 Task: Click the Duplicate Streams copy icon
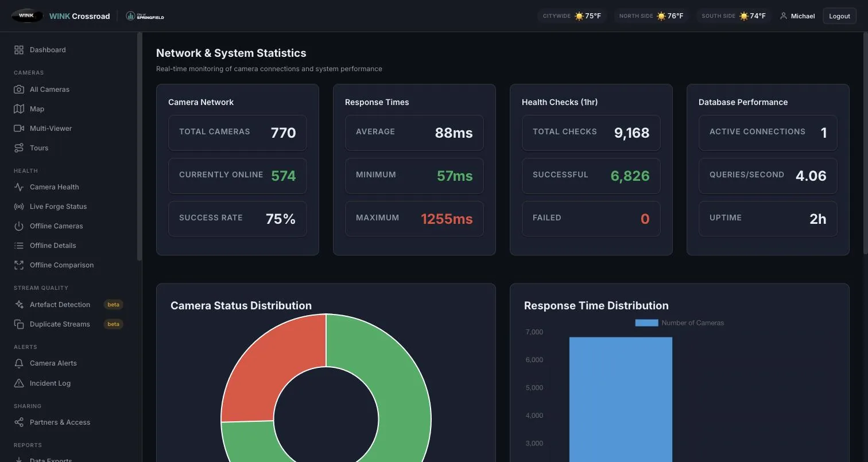point(19,324)
